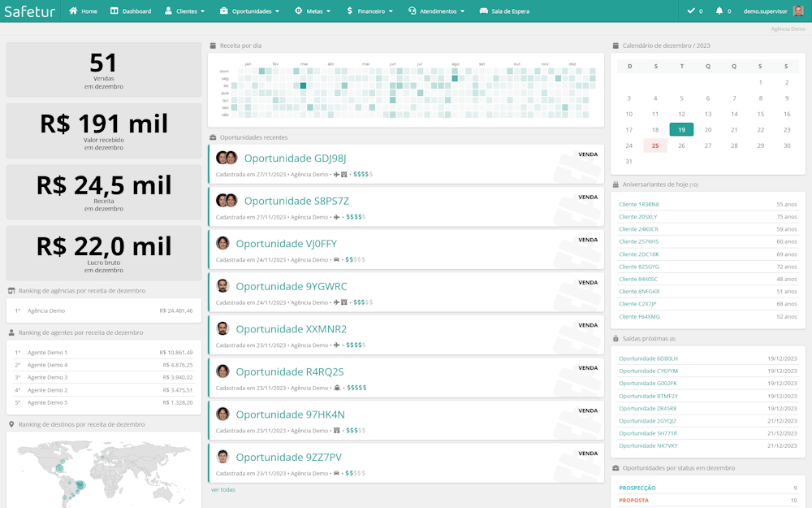Click the Safetur logo

(29, 11)
